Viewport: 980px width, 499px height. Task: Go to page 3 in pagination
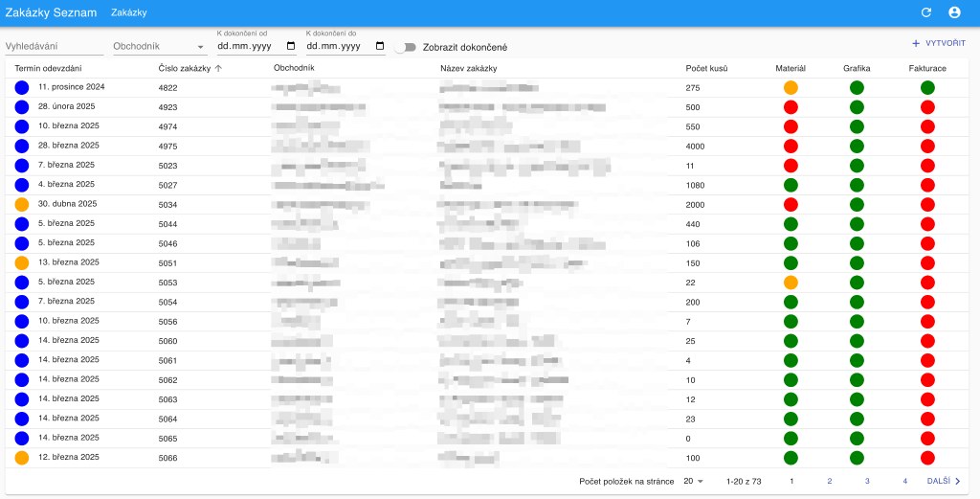coord(867,481)
